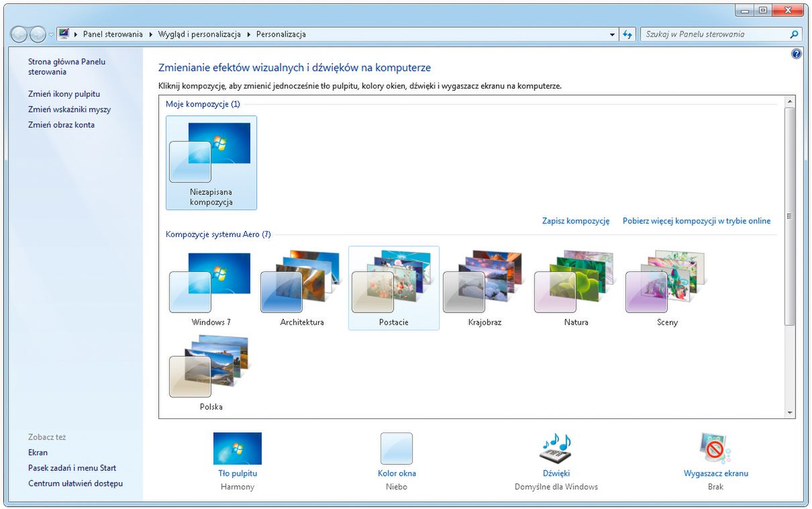Select the 'Architektura' theme
Image resolution: width=812 pixels, height=509 pixels.
point(302,289)
